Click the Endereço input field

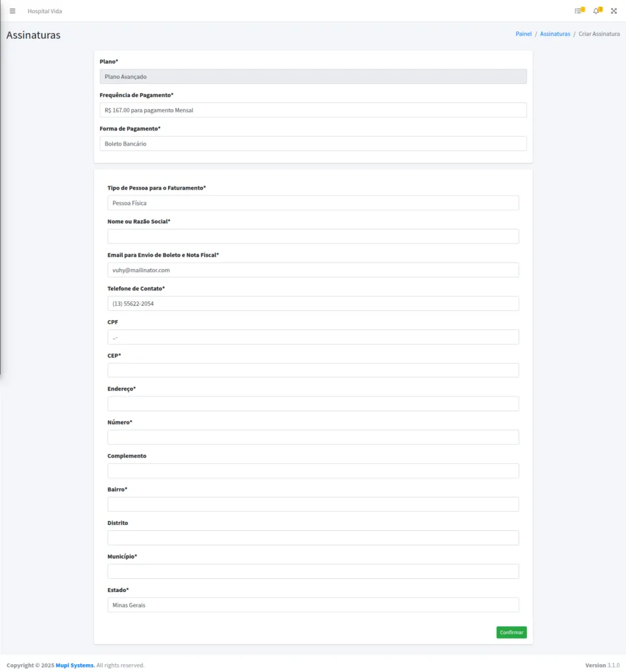tap(313, 404)
